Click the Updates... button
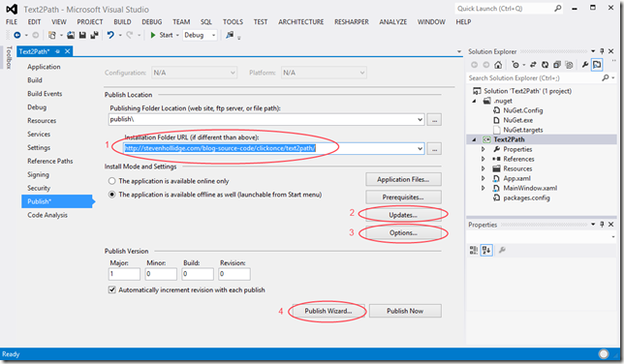Image resolution: width=624 pixels, height=364 pixels. click(403, 215)
